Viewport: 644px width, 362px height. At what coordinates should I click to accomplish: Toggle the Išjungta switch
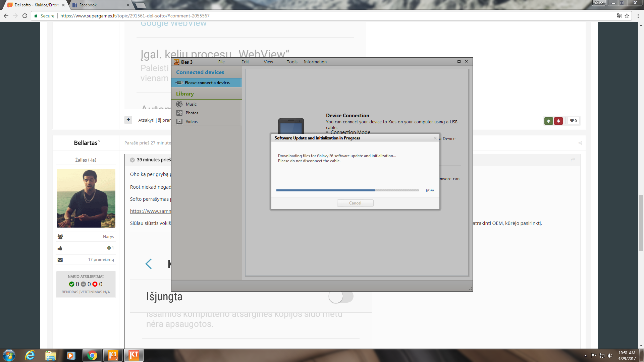point(341,296)
